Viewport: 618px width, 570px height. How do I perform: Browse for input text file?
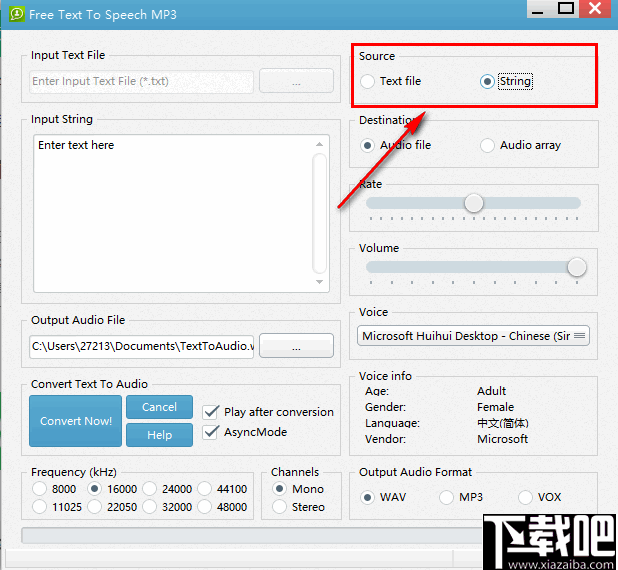coord(296,81)
